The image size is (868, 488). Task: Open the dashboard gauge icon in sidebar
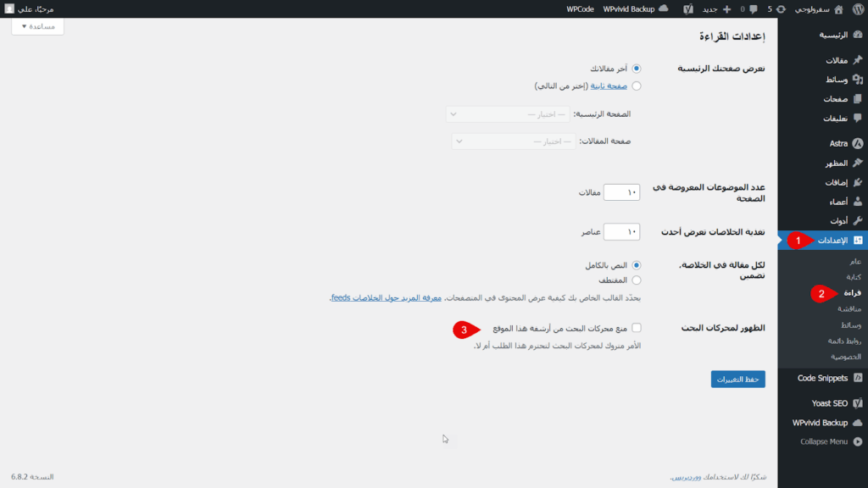(x=858, y=35)
